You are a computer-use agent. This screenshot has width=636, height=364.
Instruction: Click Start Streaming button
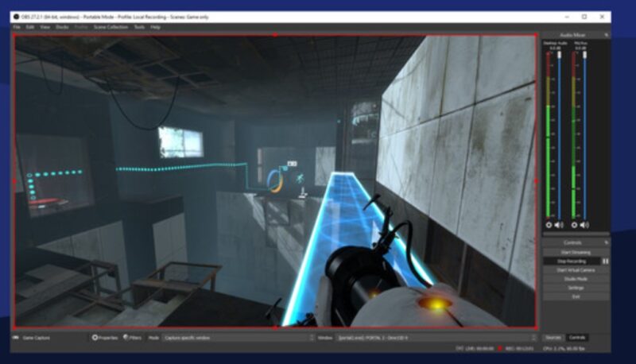576,252
